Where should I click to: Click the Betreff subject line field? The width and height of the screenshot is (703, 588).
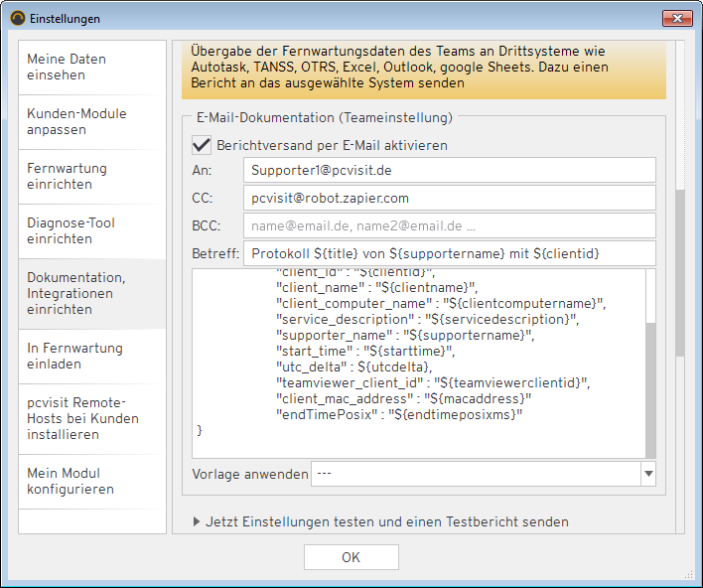pyautogui.click(x=449, y=253)
